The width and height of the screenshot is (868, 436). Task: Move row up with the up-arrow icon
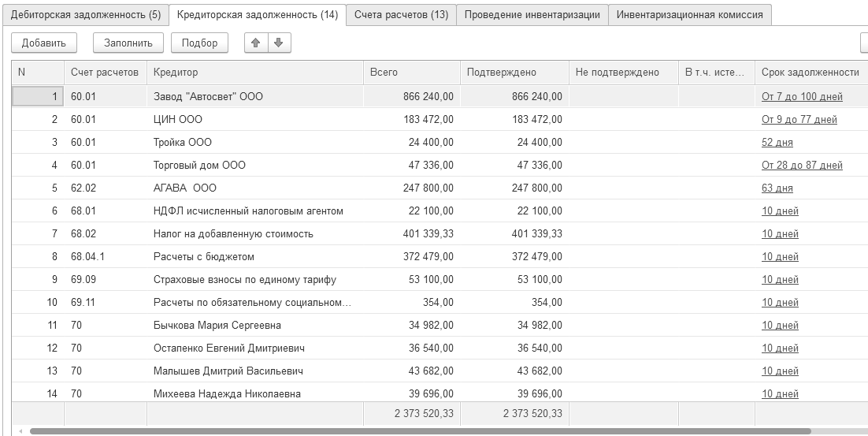coord(256,43)
